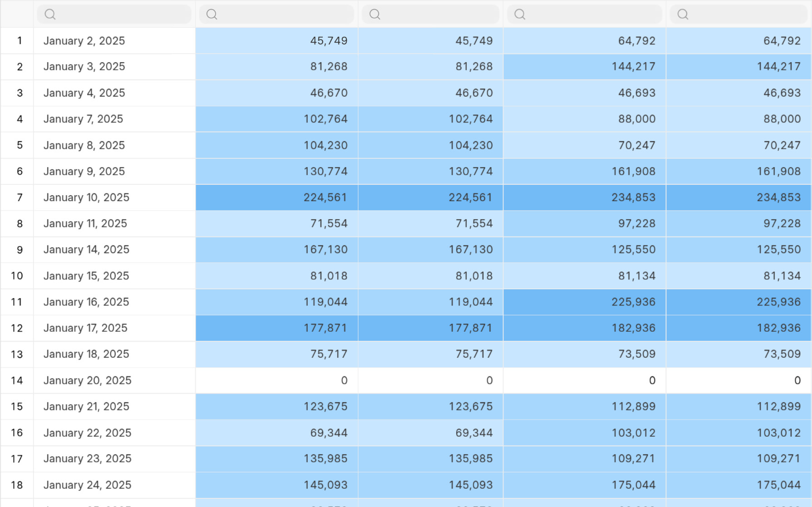
Task: Click the January 18, 2025 date cell
Action: [x=114, y=354]
